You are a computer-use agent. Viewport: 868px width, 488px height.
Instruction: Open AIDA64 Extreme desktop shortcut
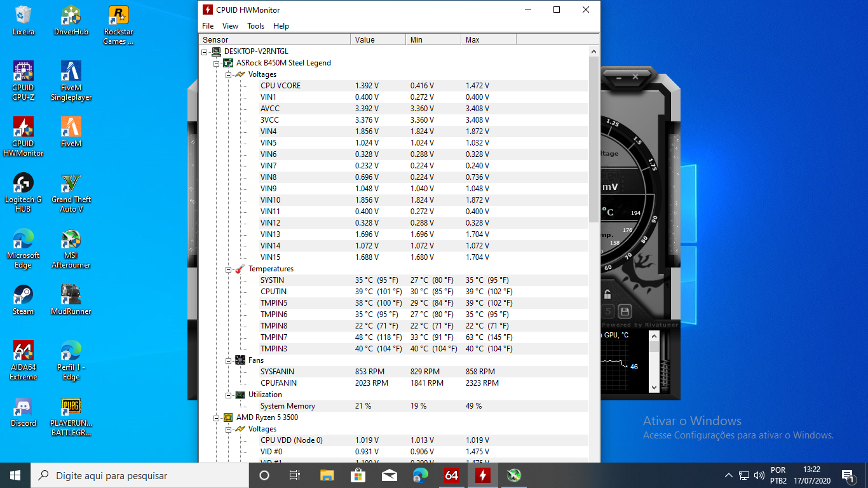(x=24, y=360)
